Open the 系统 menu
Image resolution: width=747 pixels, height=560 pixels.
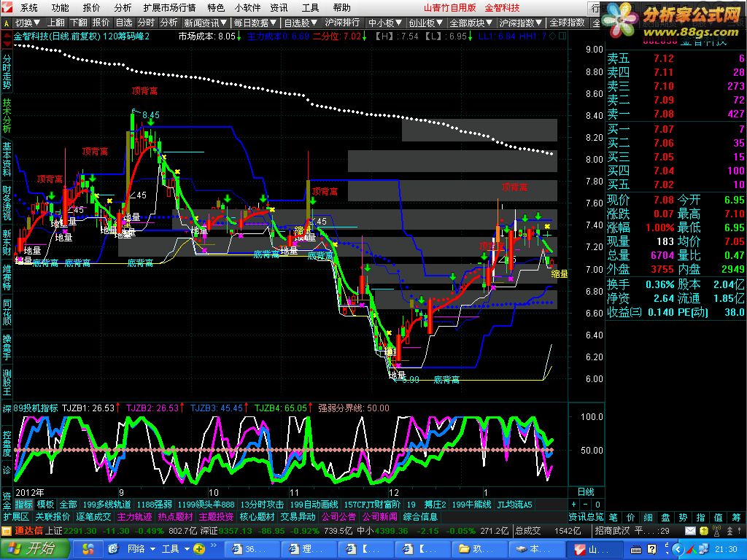28,7
